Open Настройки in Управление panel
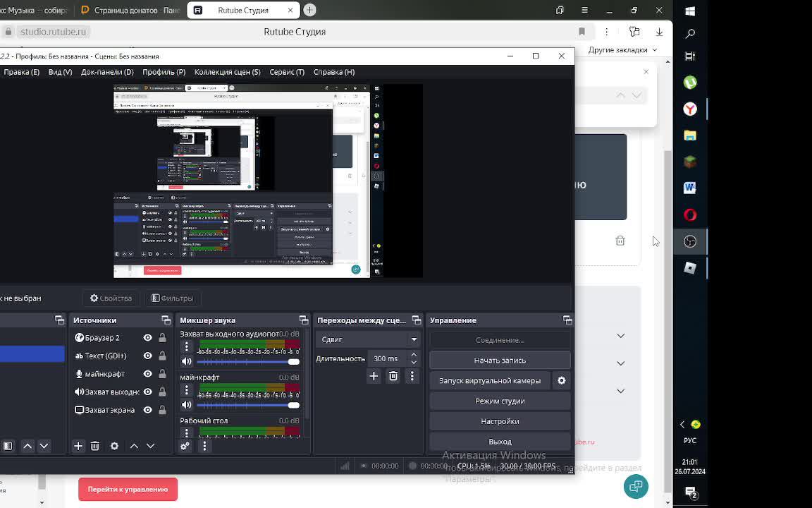812x508 pixels. point(500,421)
